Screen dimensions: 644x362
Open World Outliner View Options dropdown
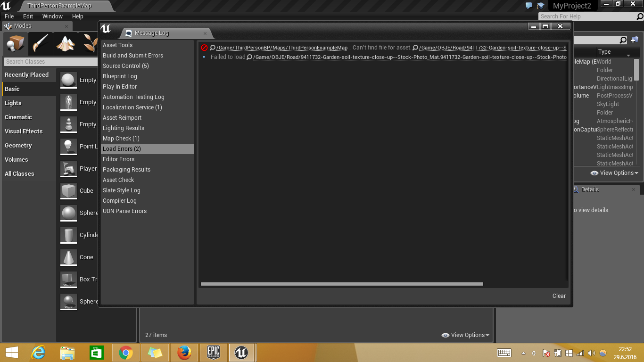pyautogui.click(x=615, y=173)
